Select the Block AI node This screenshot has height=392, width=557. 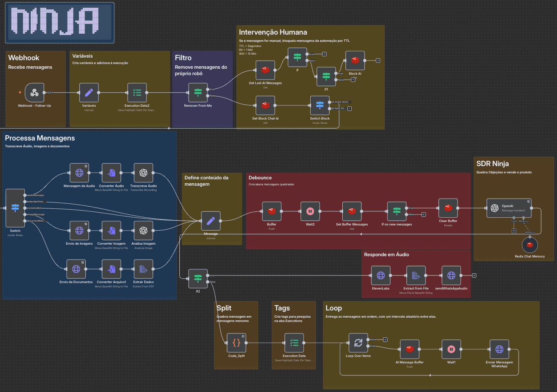pos(355,60)
